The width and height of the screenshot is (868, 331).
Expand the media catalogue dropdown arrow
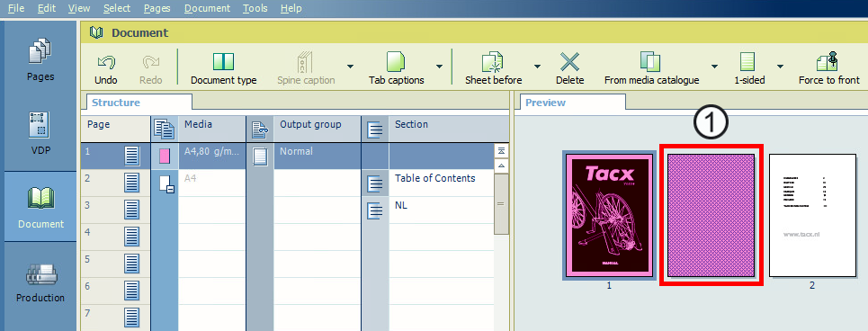[x=714, y=67]
